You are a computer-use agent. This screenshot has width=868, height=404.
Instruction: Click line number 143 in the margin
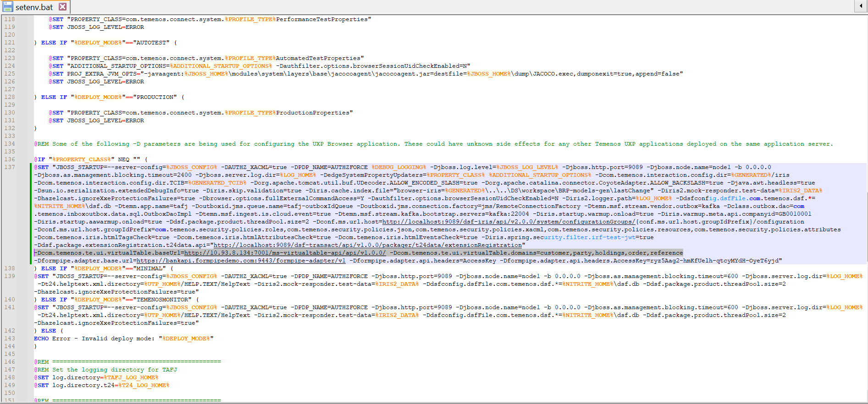[10, 338]
